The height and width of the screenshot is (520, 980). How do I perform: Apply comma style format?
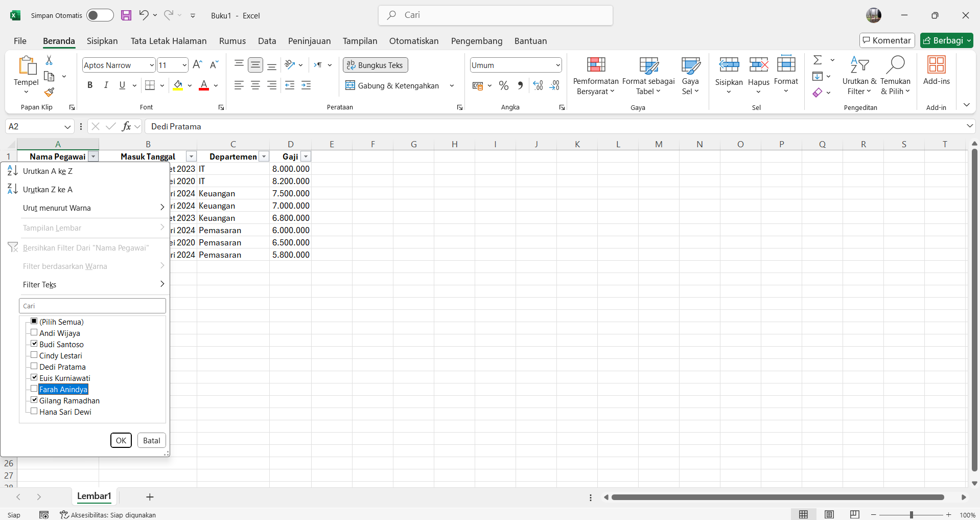pos(520,85)
